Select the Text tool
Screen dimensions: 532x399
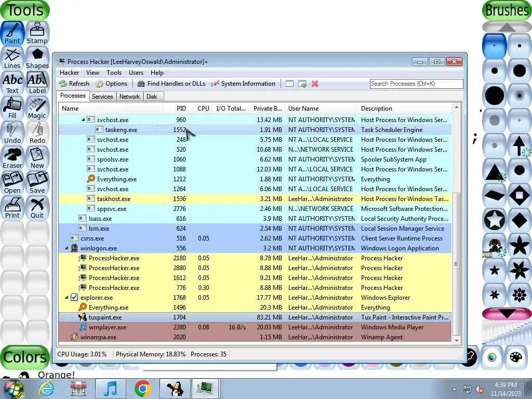click(12, 83)
